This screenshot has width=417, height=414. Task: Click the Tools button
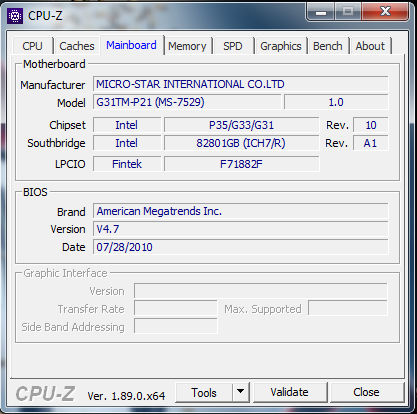(204, 392)
